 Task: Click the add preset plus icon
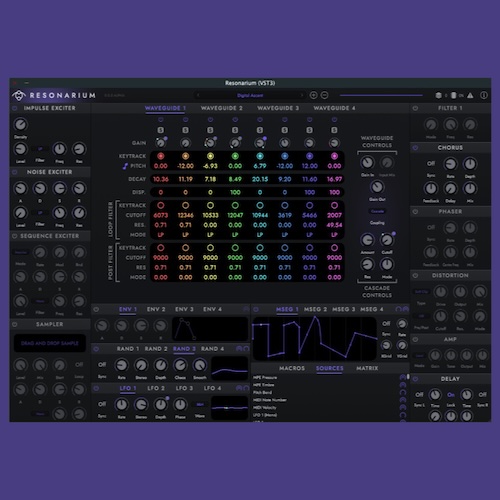click(313, 95)
